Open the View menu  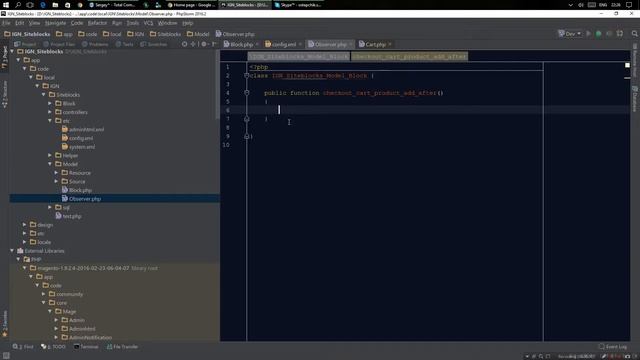pos(34,23)
